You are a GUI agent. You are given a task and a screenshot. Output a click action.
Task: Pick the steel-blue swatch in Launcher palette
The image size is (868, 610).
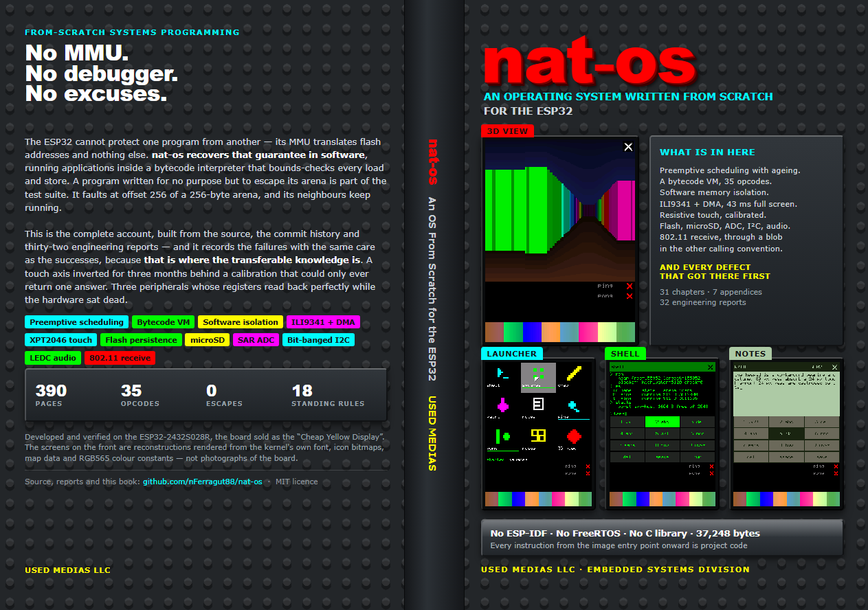545,499
